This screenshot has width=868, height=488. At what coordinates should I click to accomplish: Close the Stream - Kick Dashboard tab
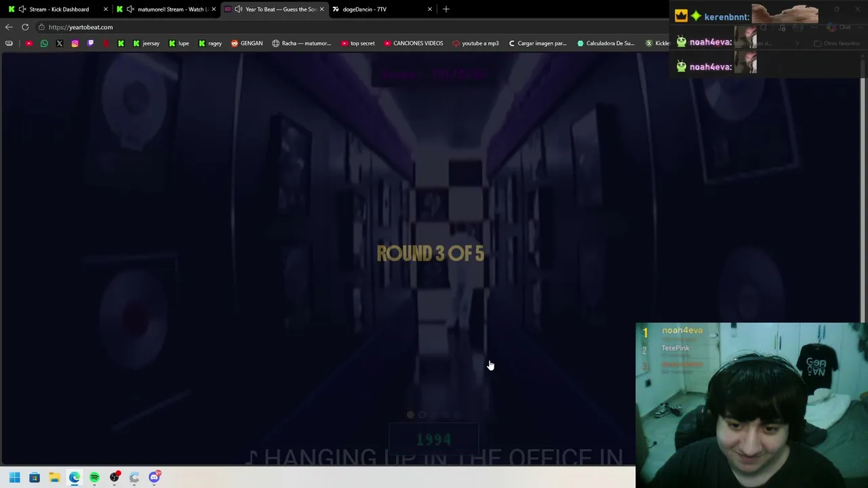pyautogui.click(x=106, y=9)
